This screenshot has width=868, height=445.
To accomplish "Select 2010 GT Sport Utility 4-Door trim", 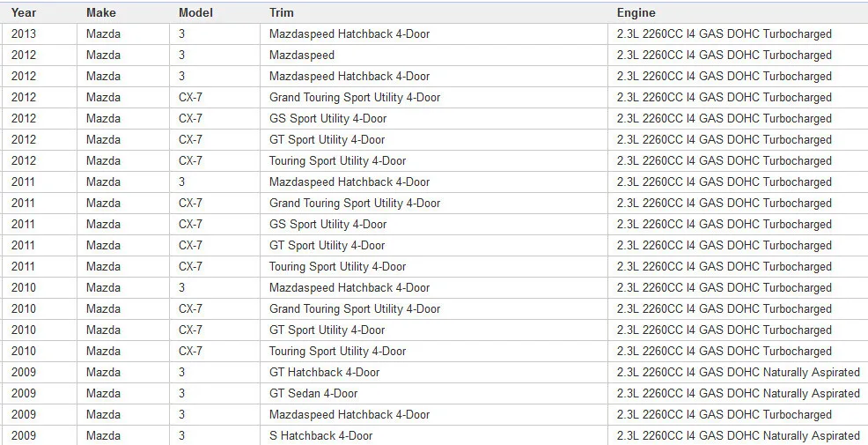I will (x=434, y=330).
